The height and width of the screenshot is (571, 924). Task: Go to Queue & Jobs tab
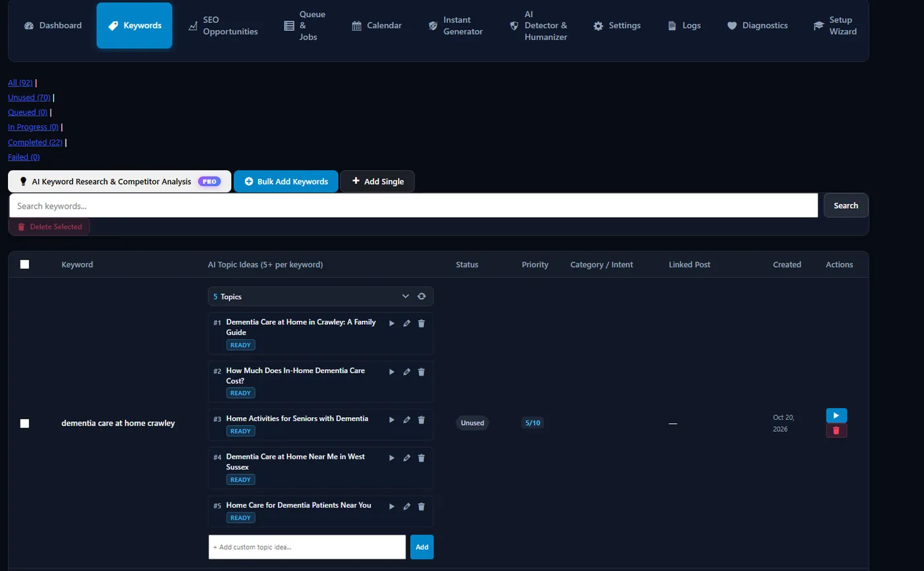point(304,26)
